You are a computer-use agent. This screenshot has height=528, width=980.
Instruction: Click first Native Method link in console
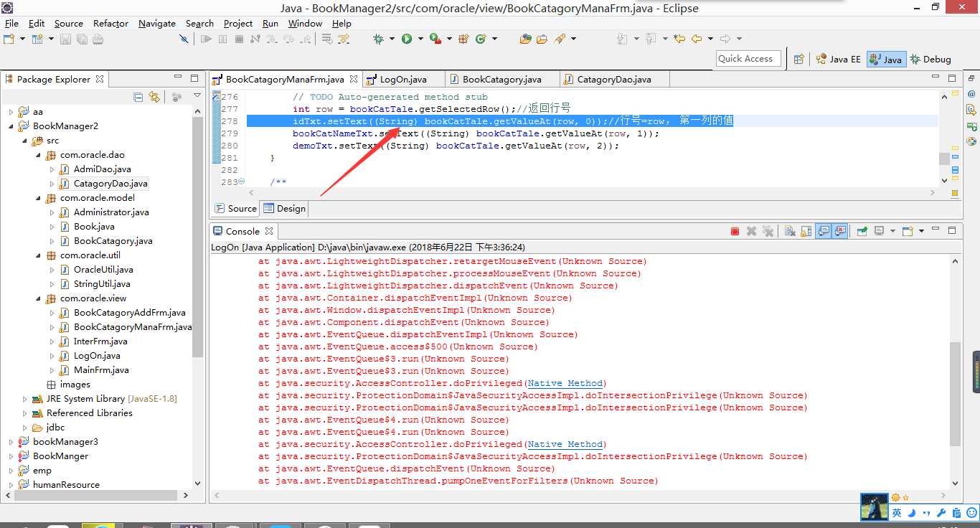(565, 383)
